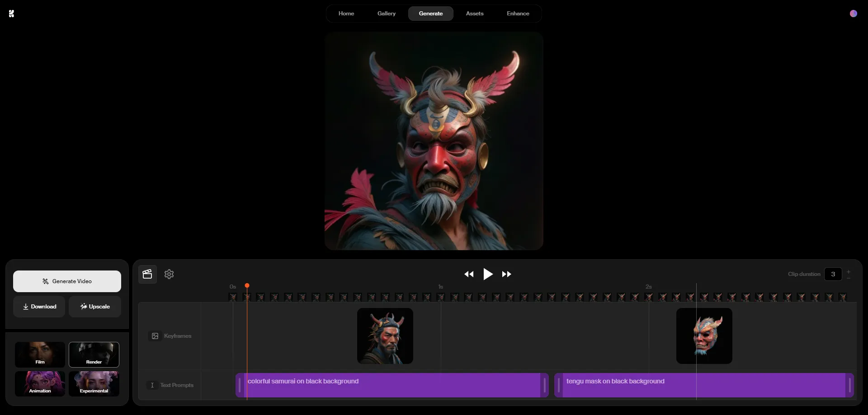
Task: Select the Film style preset
Action: click(x=40, y=354)
